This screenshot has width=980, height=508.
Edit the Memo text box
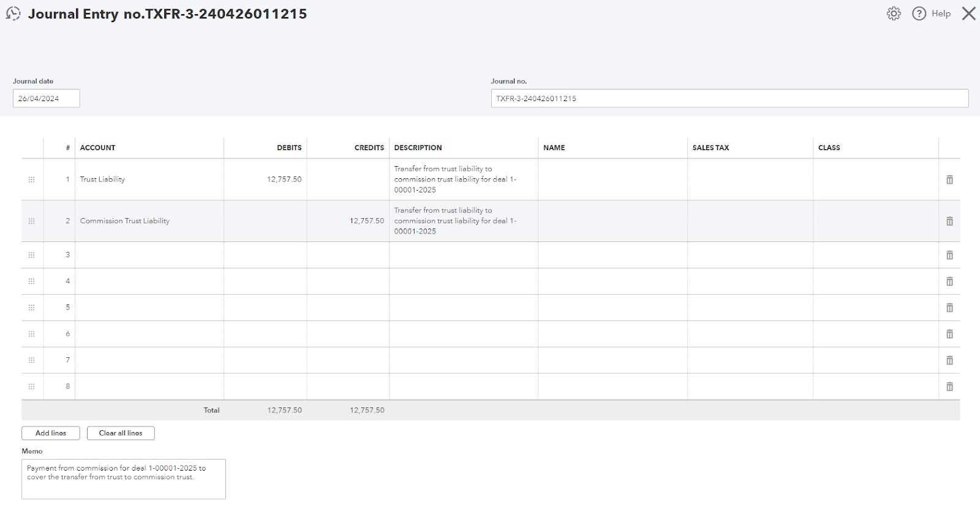(x=124, y=479)
